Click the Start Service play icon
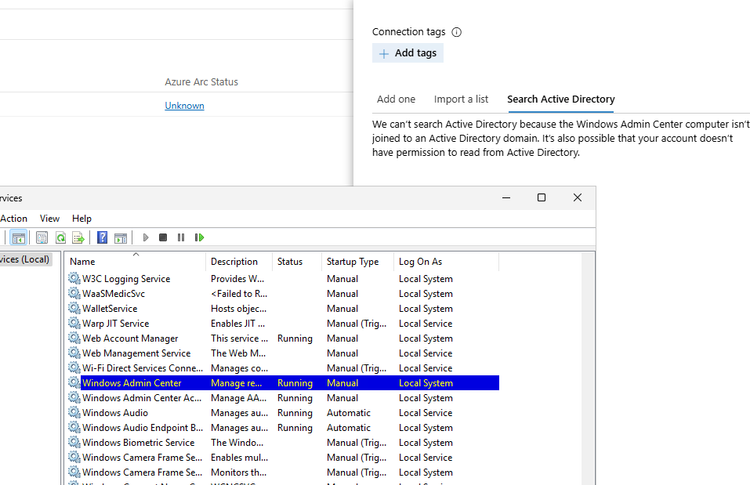Viewport: 750px width, 485px height. [146, 238]
